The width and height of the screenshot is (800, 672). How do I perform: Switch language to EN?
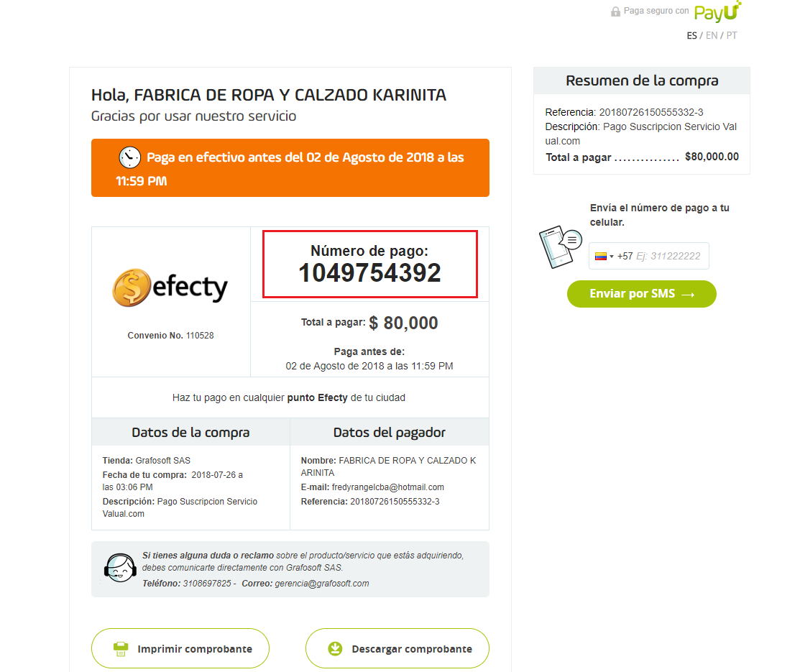[x=712, y=35]
